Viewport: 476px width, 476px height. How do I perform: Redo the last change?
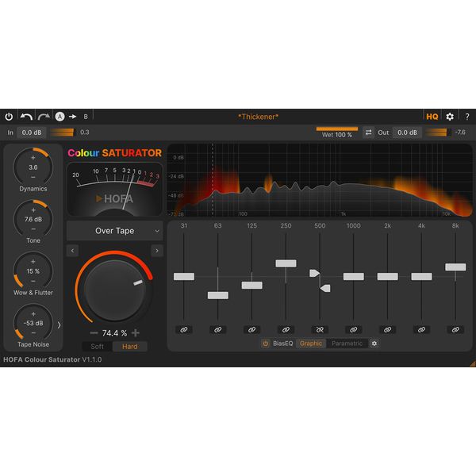click(x=44, y=117)
